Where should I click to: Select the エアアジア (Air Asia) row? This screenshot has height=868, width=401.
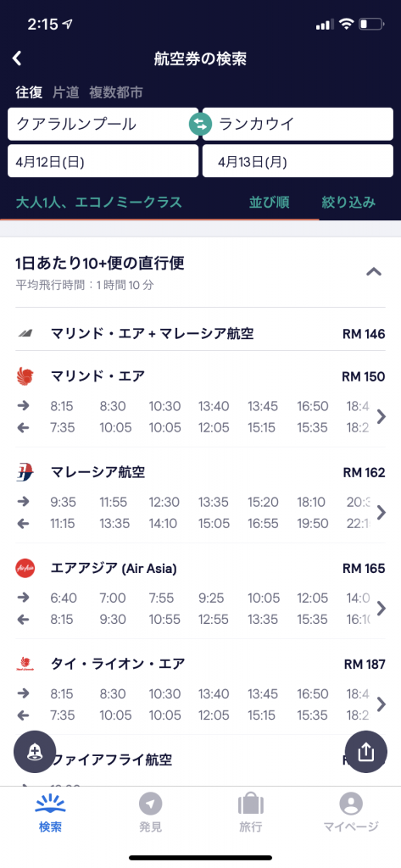pyautogui.click(x=200, y=591)
